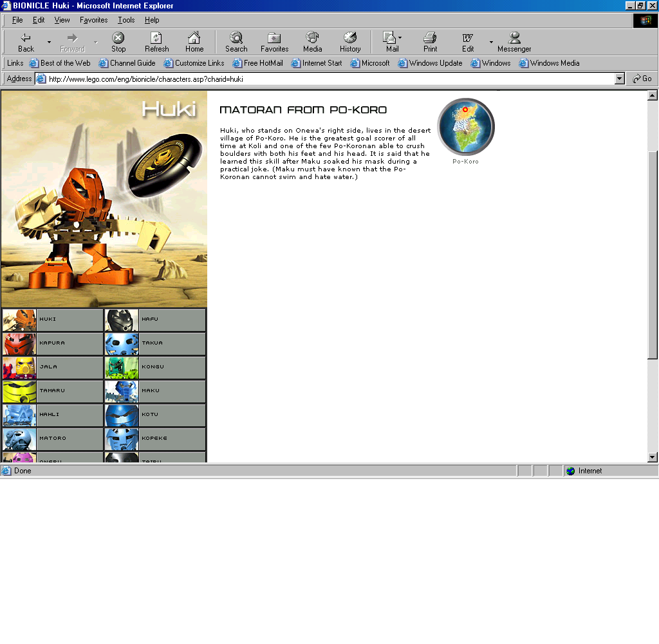Click the Go button beside the address bar
659x644 pixels.
pos(642,79)
